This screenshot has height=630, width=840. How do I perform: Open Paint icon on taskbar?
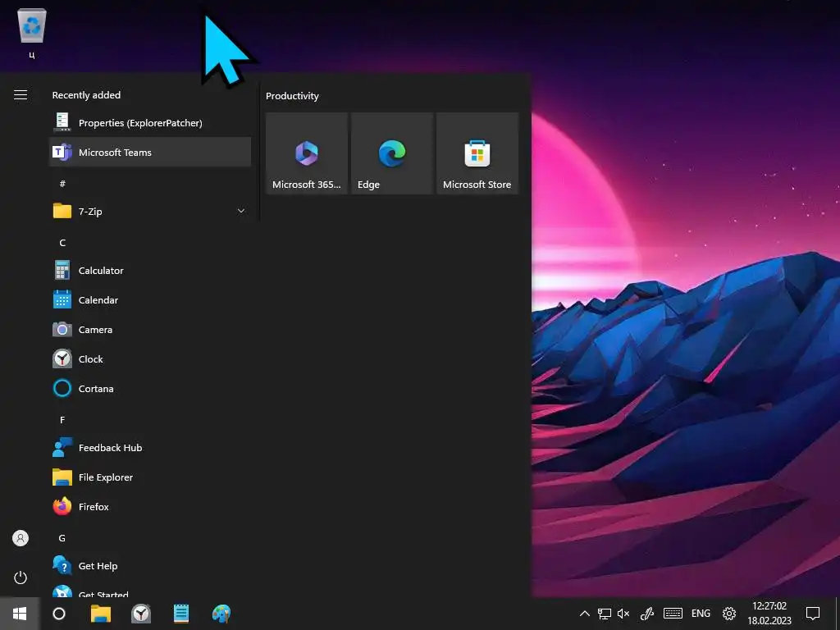(221, 614)
